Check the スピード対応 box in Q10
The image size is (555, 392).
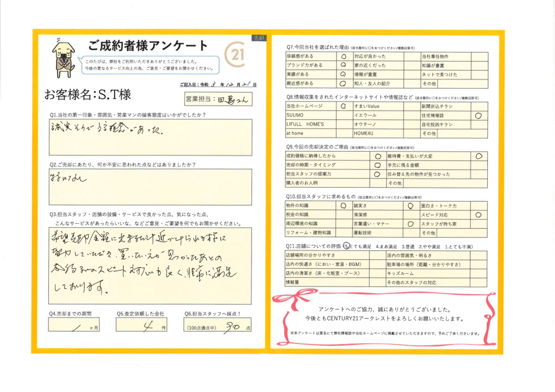click(478, 215)
